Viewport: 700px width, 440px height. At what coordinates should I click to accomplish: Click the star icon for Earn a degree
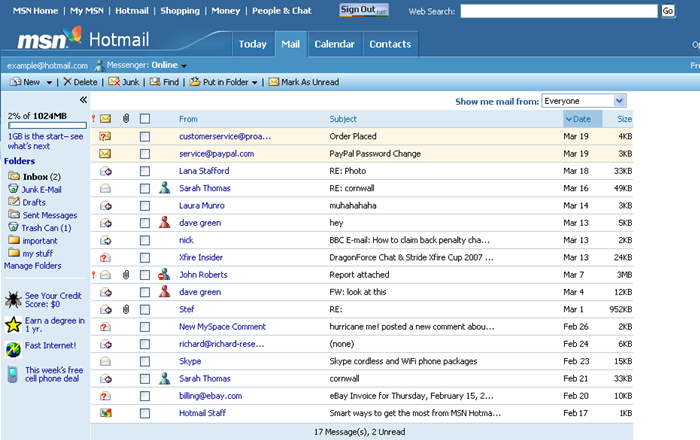(x=13, y=325)
